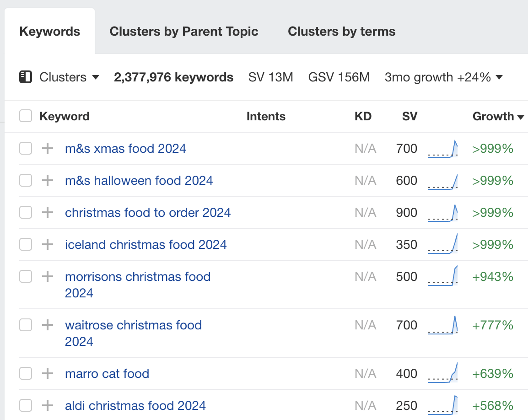Click the plus icon beside aldi christmas food 2024
528x420 pixels.
tap(47, 405)
